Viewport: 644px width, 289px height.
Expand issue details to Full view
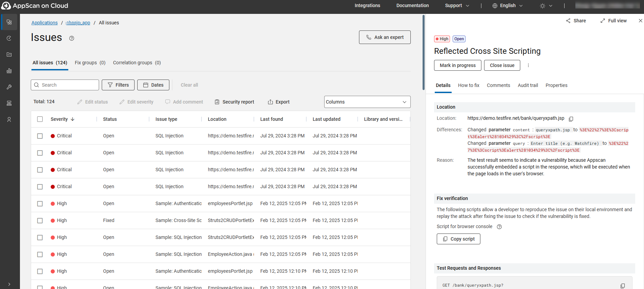613,21
